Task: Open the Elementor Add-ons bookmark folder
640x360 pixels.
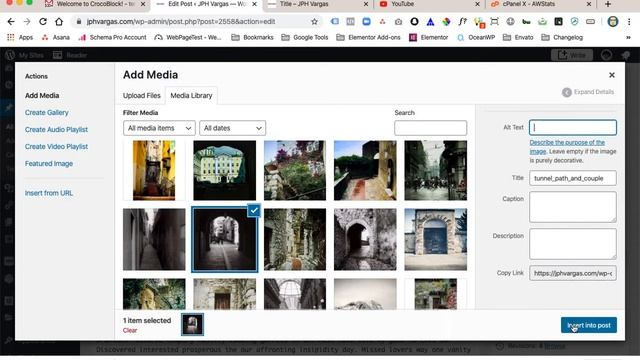Action: (368, 38)
